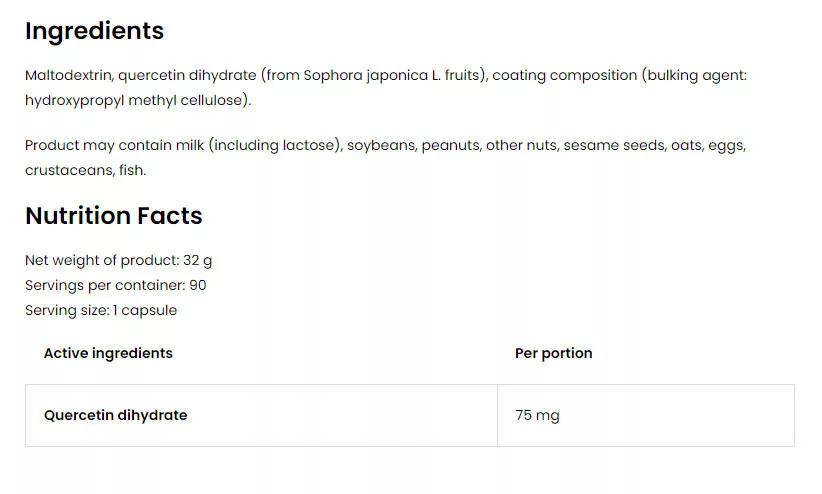The width and height of the screenshot is (822, 494).
Task: Click the text 'hydroxypropyl methyl cellulose'
Action: 134,101
